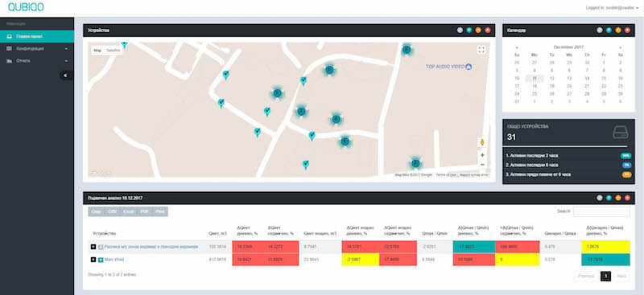Click the green refresh icon on Calendar panel

tap(609, 30)
